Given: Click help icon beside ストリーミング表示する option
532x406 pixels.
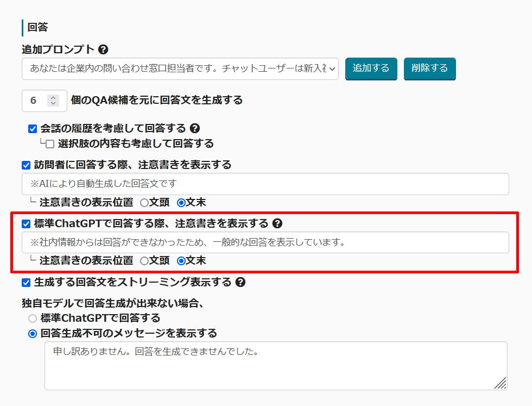Looking at the screenshot, I should point(240,282).
